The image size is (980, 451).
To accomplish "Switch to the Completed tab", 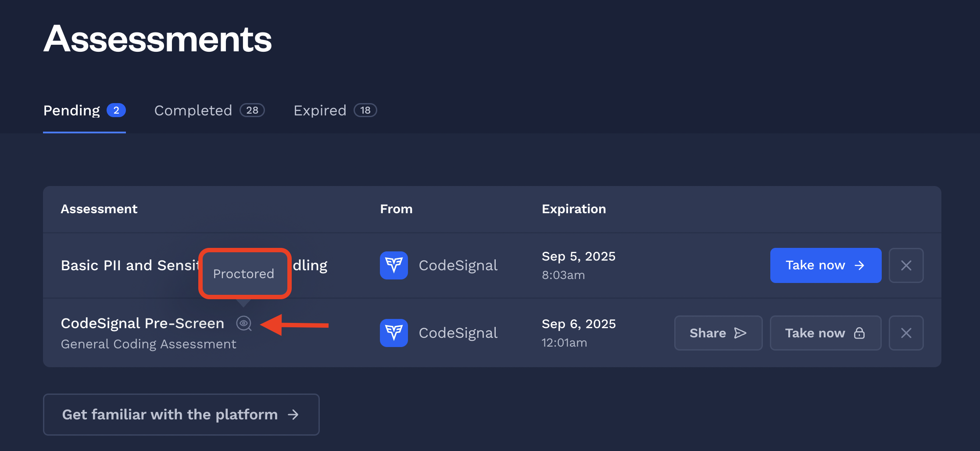I will (x=193, y=111).
